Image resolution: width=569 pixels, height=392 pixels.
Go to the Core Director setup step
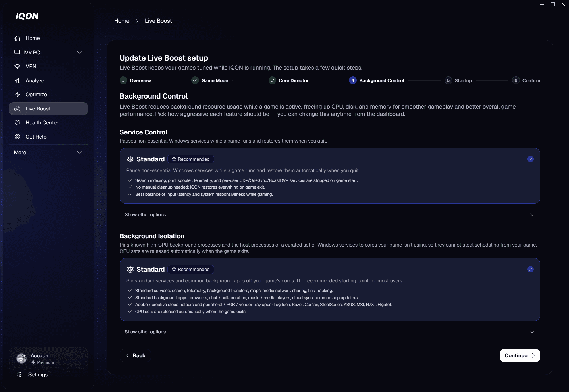pyautogui.click(x=289, y=80)
